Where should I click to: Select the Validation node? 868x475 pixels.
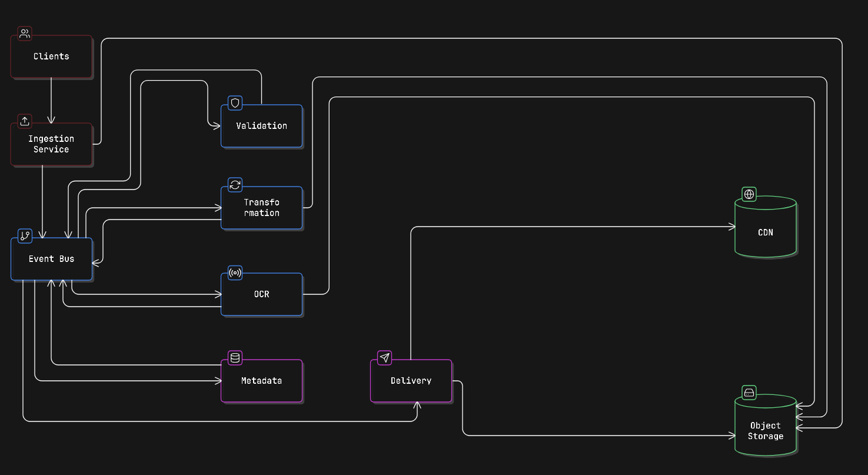point(261,126)
